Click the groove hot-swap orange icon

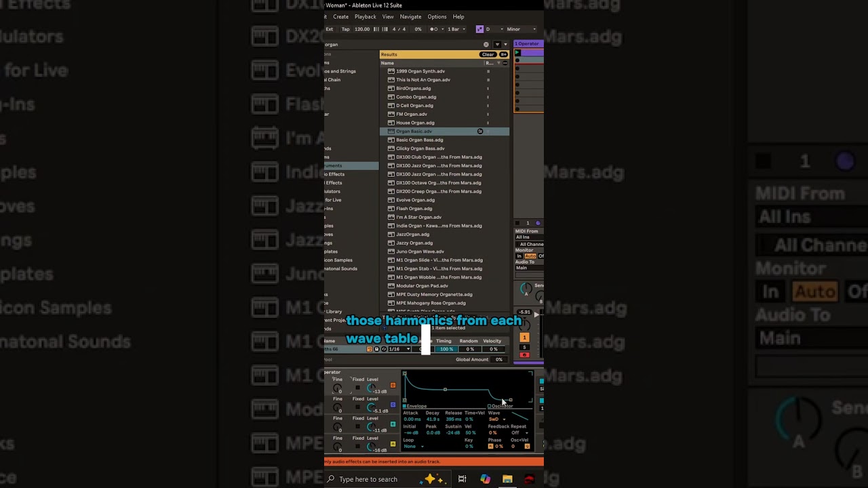pyautogui.click(x=369, y=349)
